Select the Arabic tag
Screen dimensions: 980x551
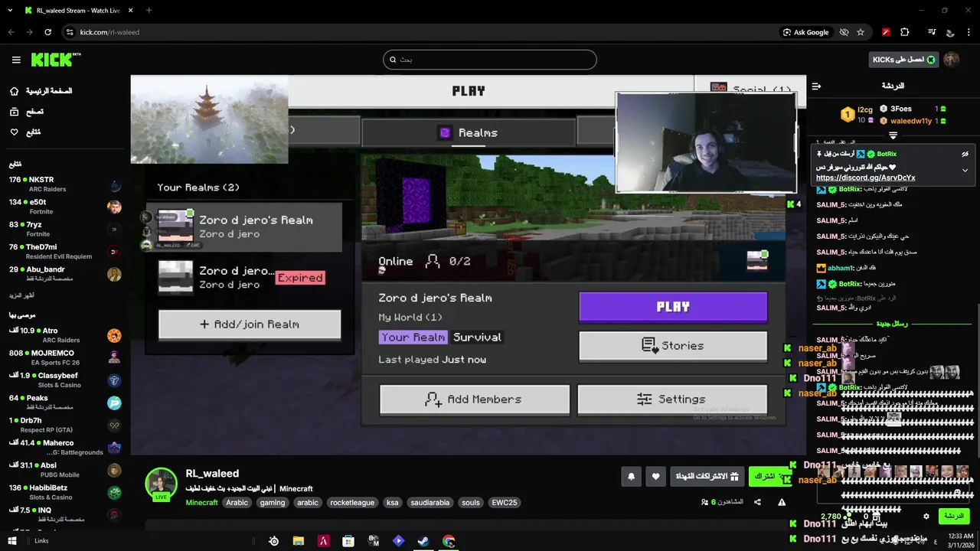click(x=237, y=503)
